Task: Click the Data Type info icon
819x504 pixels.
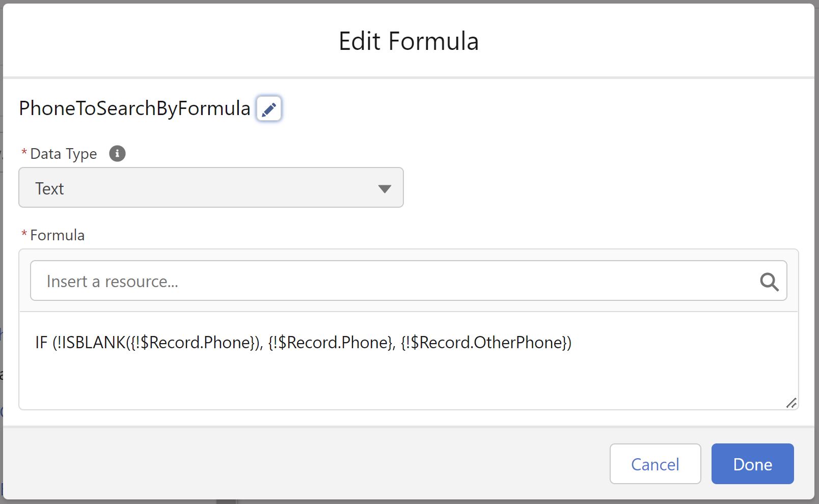Action: 117,153
